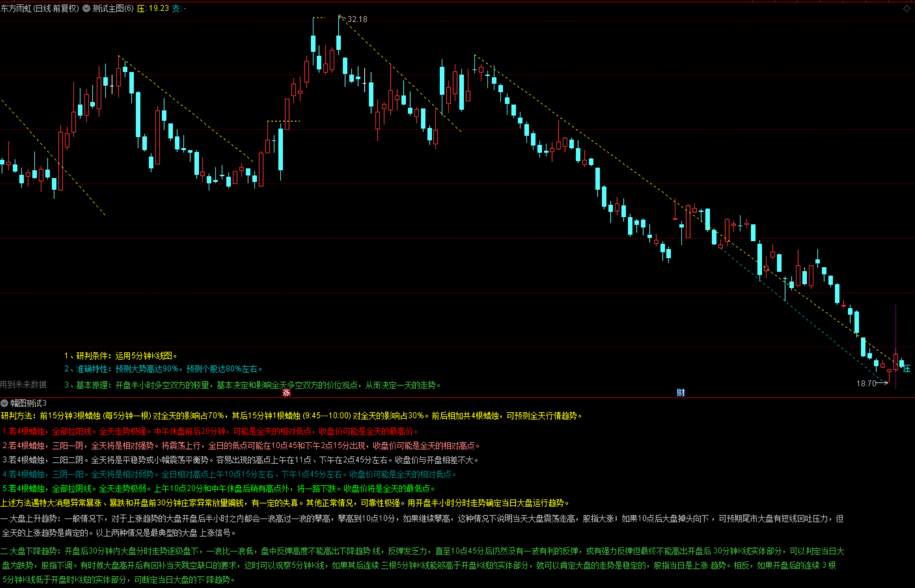The height and width of the screenshot is (588, 915).
Task: Click the 测试主图(6) indicator name label
Action: [x=113, y=8]
